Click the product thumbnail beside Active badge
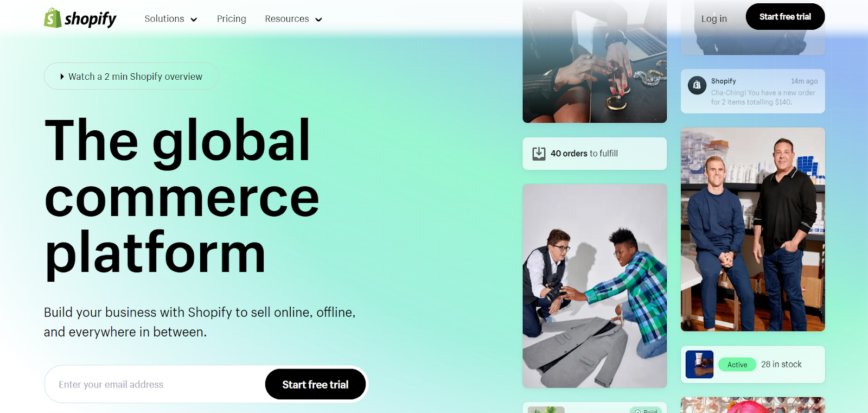The image size is (868, 413). click(699, 364)
